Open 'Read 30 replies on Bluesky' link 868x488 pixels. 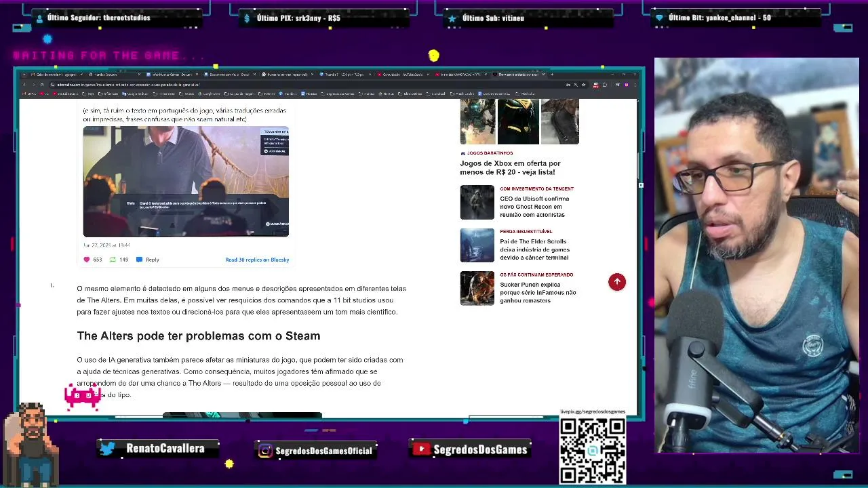(x=257, y=260)
